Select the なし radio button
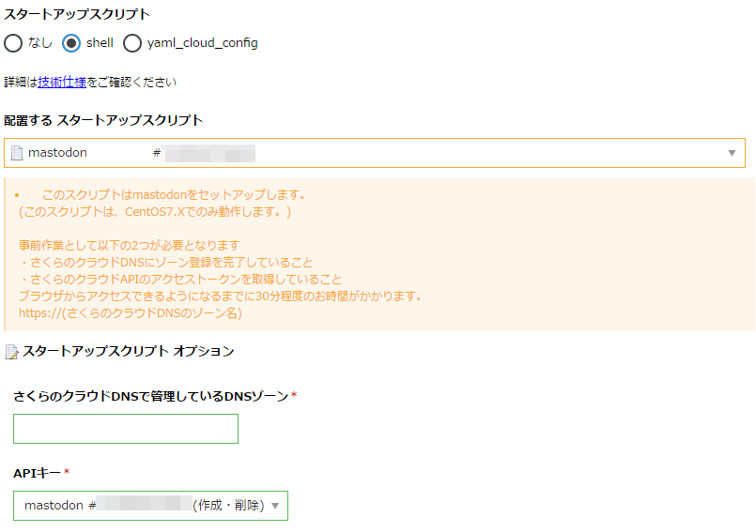Image resolution: width=756 pixels, height=532 pixels. point(13,43)
